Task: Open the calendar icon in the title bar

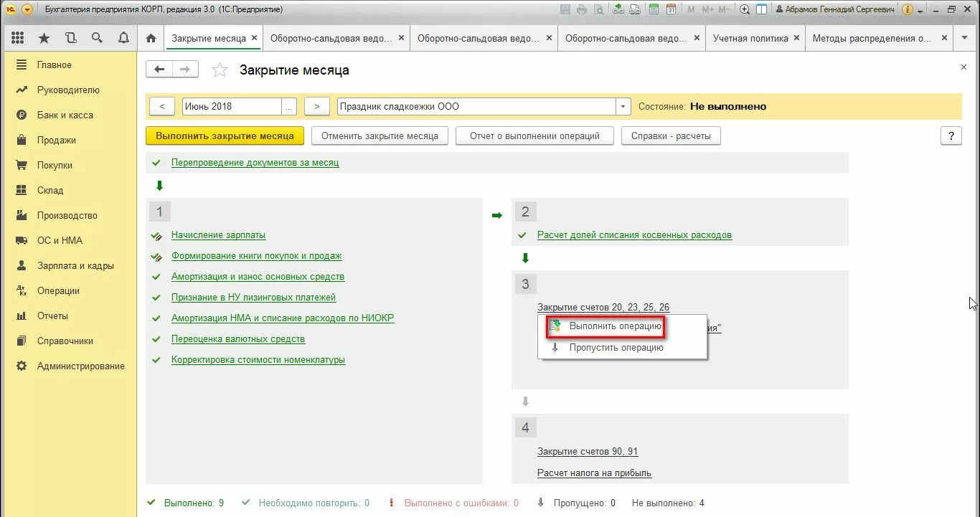Action: tap(671, 10)
